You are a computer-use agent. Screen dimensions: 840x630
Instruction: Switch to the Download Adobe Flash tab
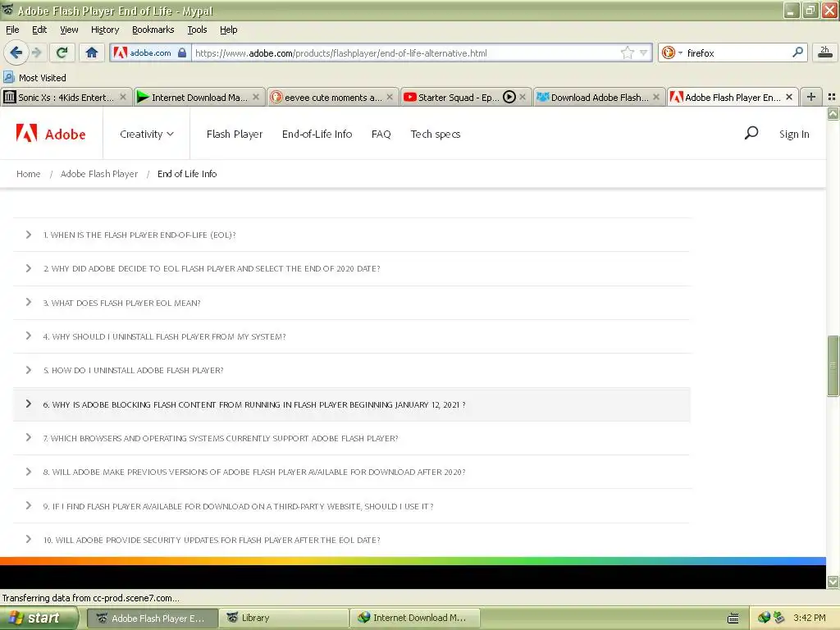tap(599, 97)
